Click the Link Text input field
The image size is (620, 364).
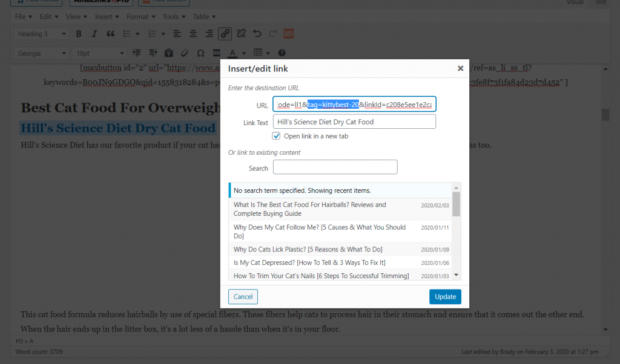(x=354, y=122)
